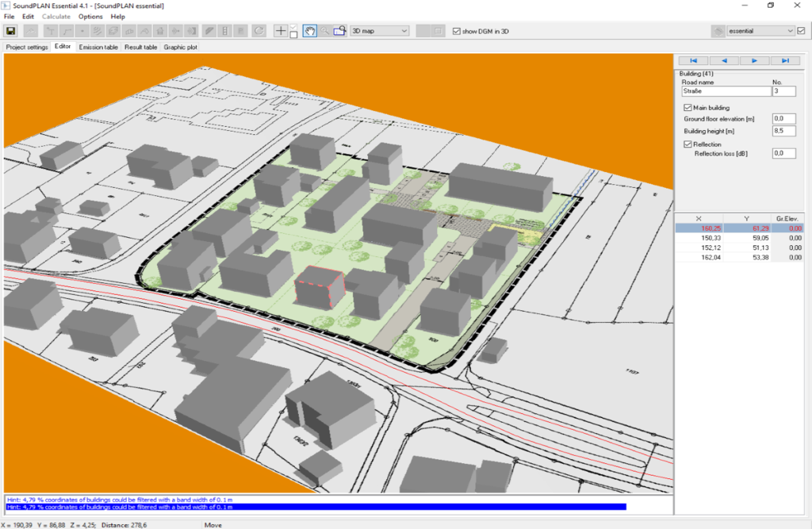Open the File menu

point(9,17)
